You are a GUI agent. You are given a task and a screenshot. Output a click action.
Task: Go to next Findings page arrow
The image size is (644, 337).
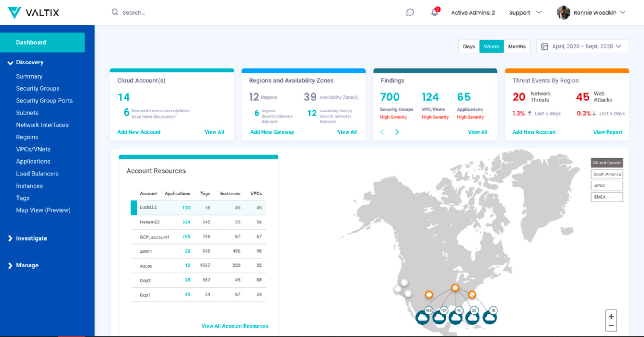pyautogui.click(x=397, y=132)
